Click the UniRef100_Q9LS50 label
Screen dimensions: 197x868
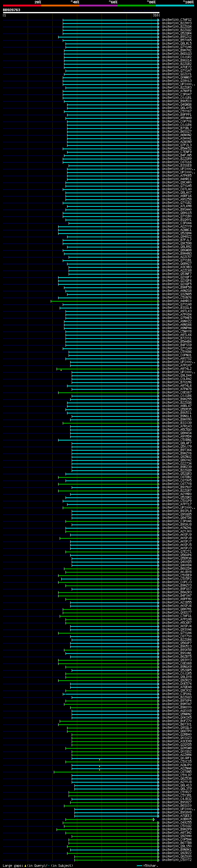(x=177, y=846)
